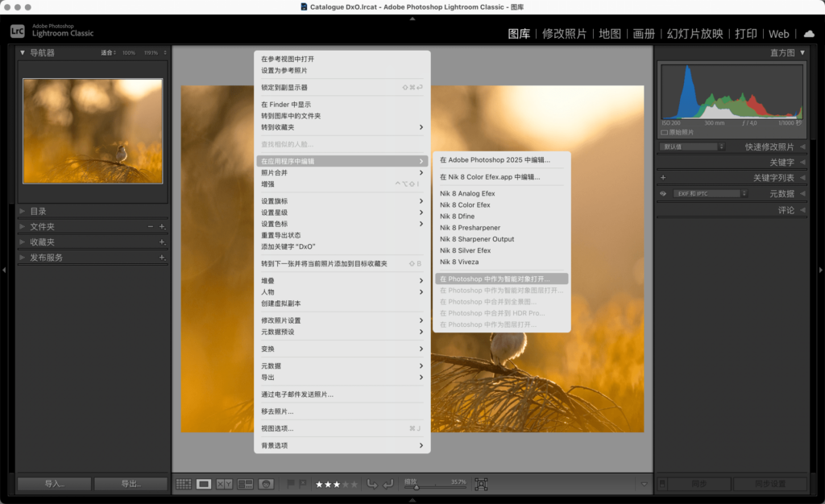Open People view (face icon)
The height and width of the screenshot is (504, 825).
(266, 484)
